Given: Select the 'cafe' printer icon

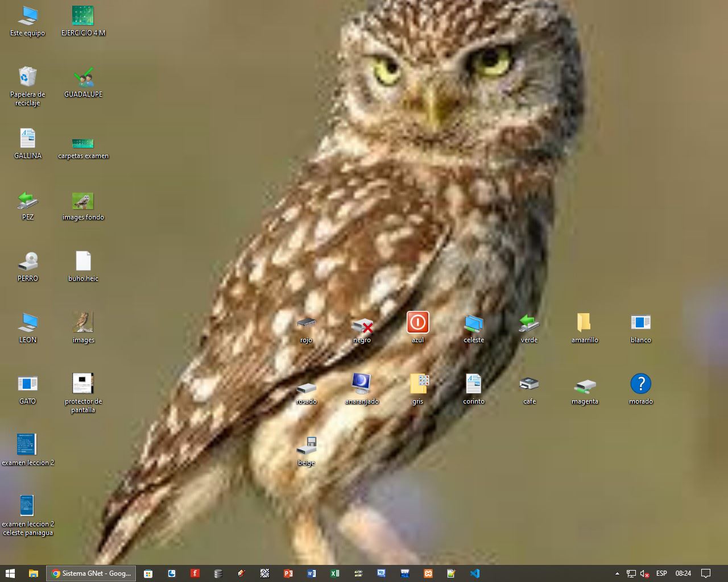Looking at the screenshot, I should point(529,384).
